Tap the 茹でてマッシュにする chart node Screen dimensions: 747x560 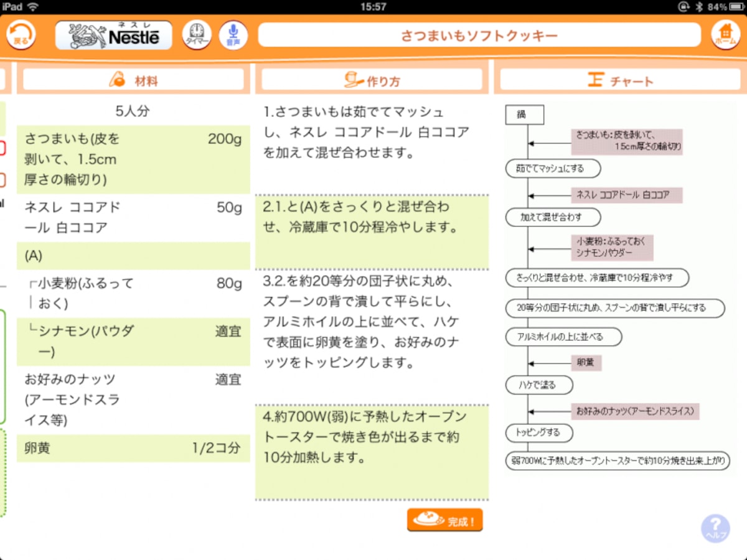click(553, 169)
